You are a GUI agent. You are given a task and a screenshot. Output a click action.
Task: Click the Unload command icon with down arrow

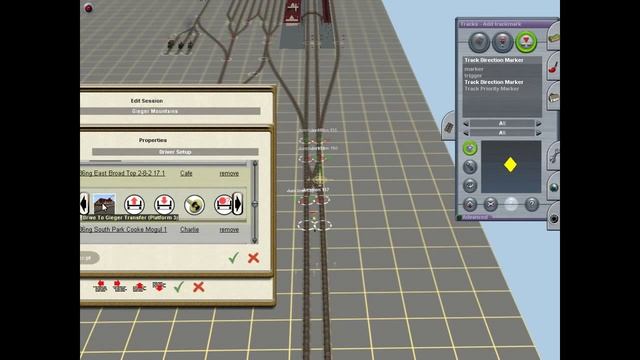point(164,204)
